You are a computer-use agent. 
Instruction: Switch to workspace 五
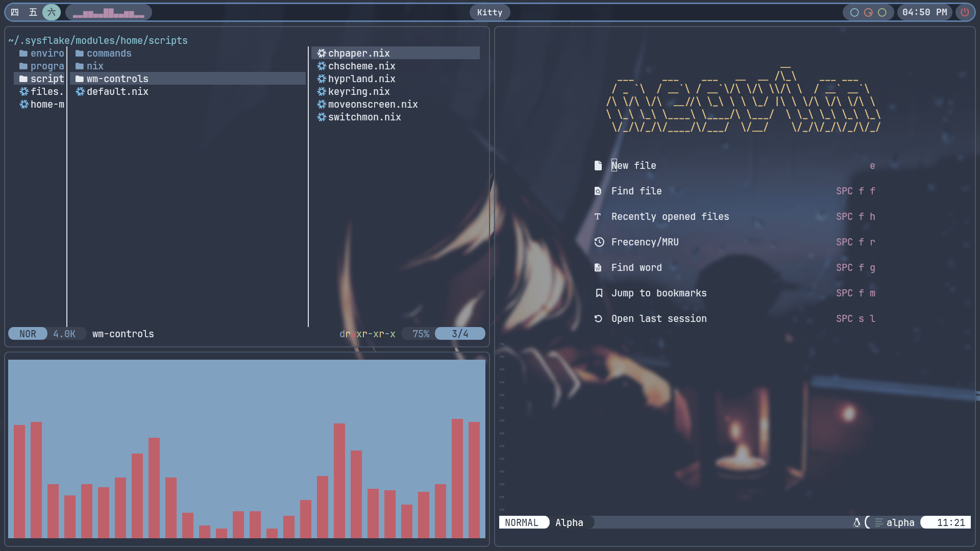(33, 12)
